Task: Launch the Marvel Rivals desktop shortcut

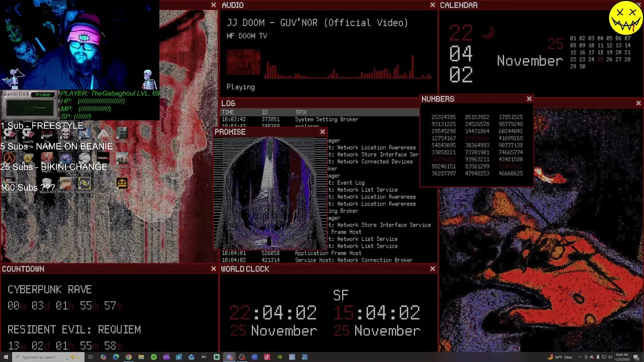Action: point(85,183)
